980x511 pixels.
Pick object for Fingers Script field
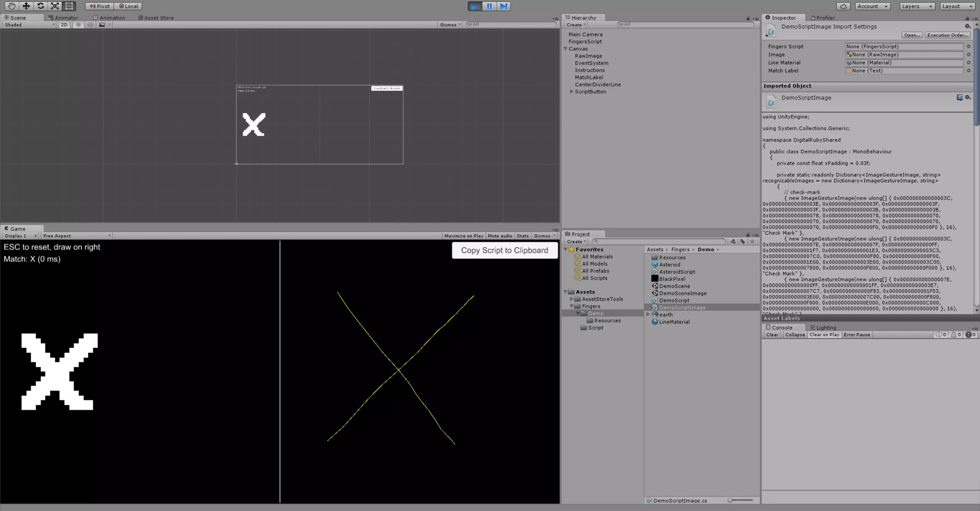(969, 46)
